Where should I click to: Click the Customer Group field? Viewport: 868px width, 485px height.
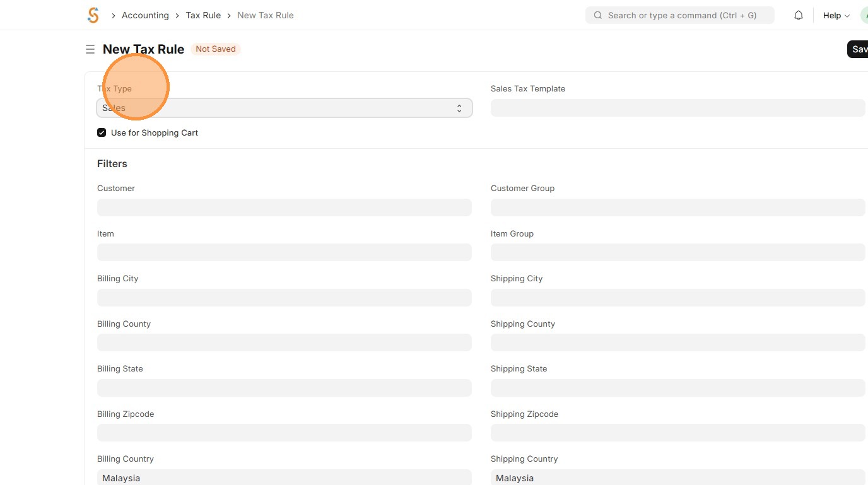coord(677,207)
